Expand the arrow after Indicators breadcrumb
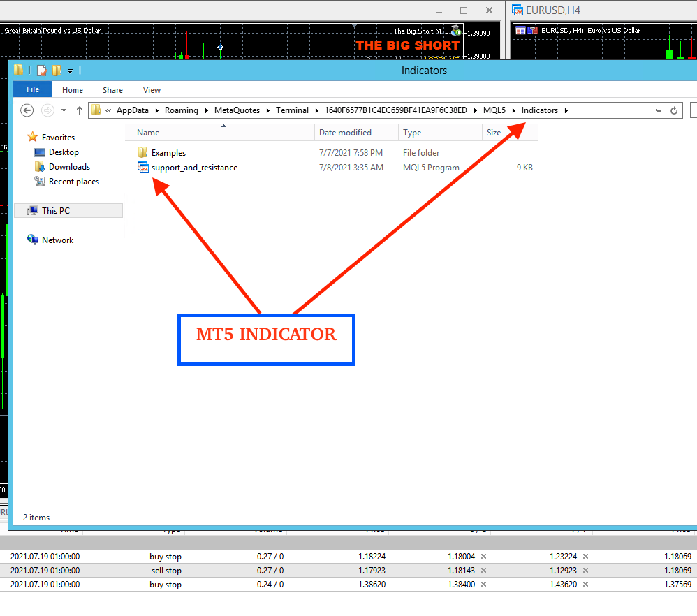Viewport: 697px width, 616px height. pyautogui.click(x=566, y=110)
